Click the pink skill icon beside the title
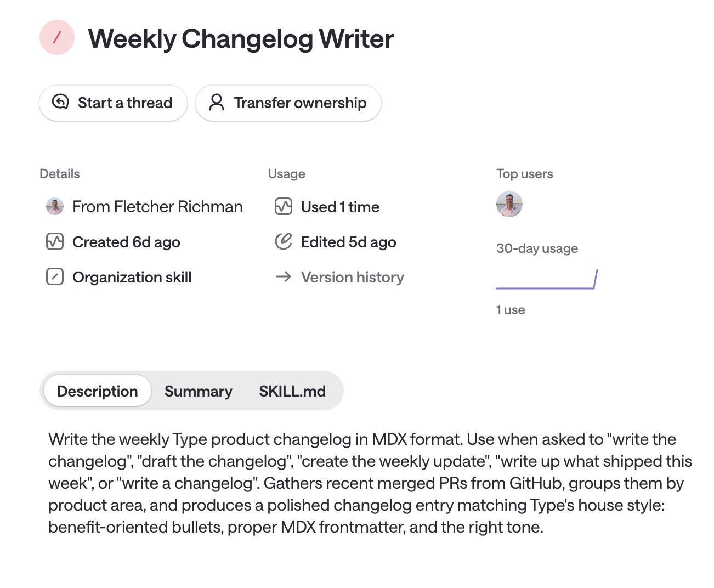Image resolution: width=714 pixels, height=588 pixels. pos(57,37)
